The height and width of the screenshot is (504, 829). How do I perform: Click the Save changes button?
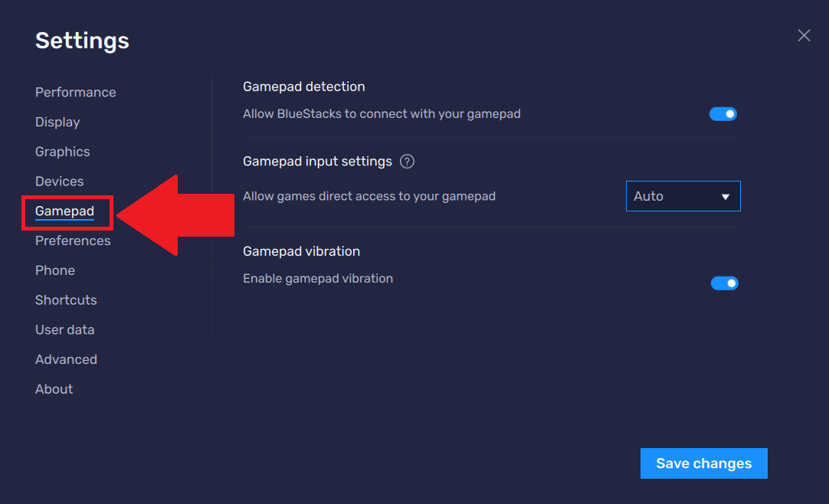tap(704, 463)
